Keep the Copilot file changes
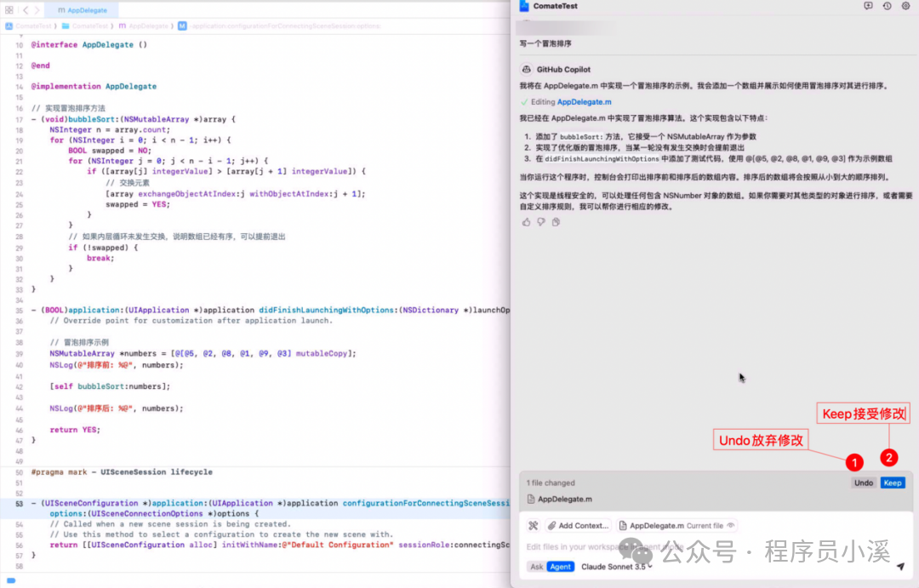 point(893,483)
